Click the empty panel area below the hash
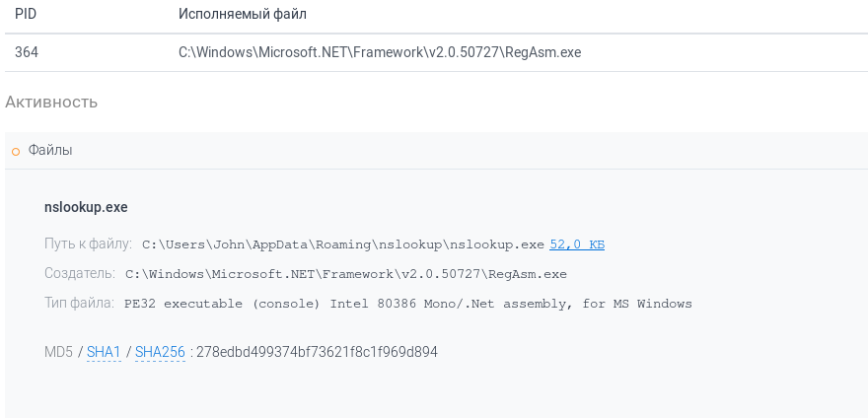The image size is (868, 418). (x=434, y=392)
